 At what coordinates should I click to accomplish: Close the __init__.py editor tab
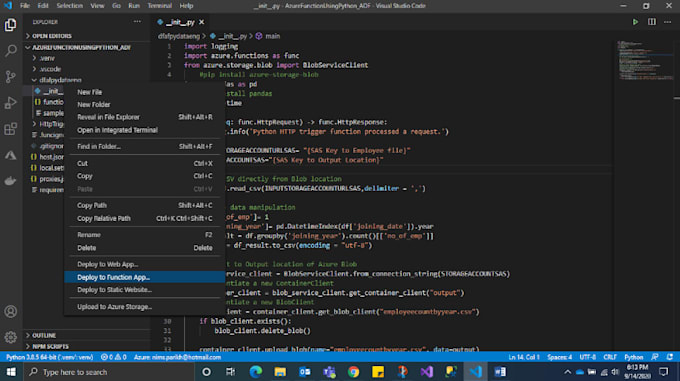pyautogui.click(x=202, y=22)
